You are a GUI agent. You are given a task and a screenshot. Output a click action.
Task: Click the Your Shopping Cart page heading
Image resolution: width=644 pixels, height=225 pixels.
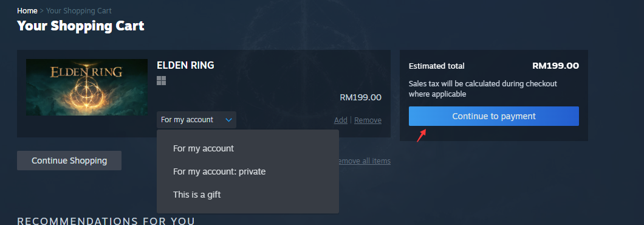pyautogui.click(x=80, y=26)
